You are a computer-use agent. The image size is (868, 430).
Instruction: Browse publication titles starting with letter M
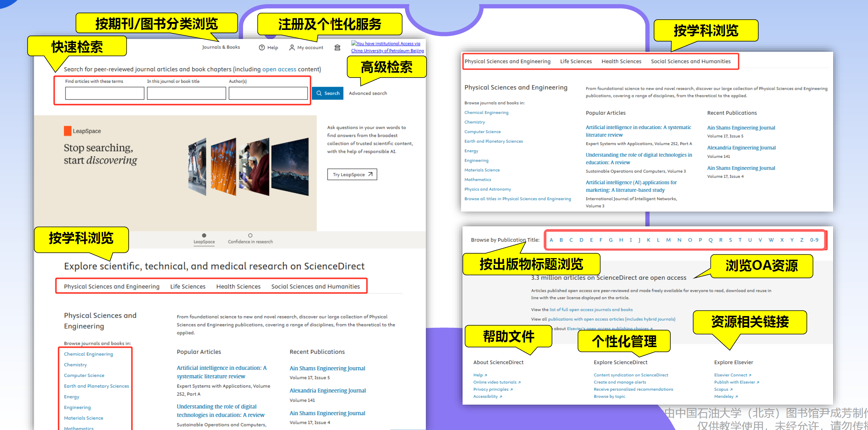(x=669, y=240)
